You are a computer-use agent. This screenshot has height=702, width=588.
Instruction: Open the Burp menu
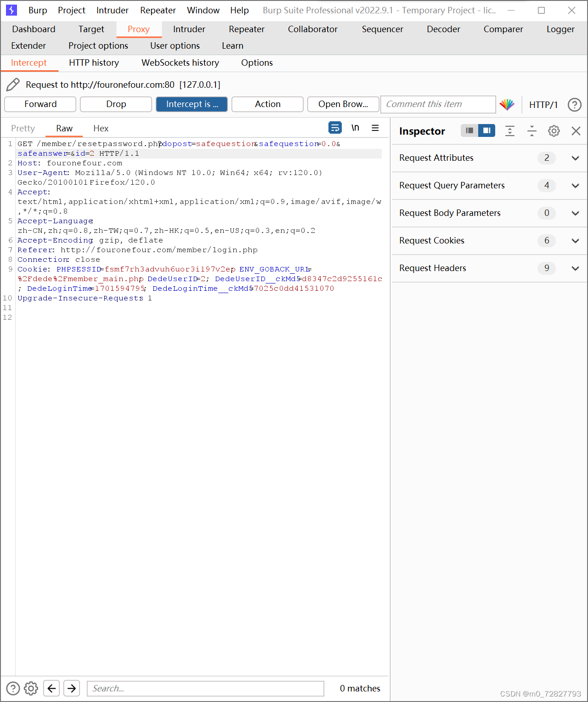38,10
